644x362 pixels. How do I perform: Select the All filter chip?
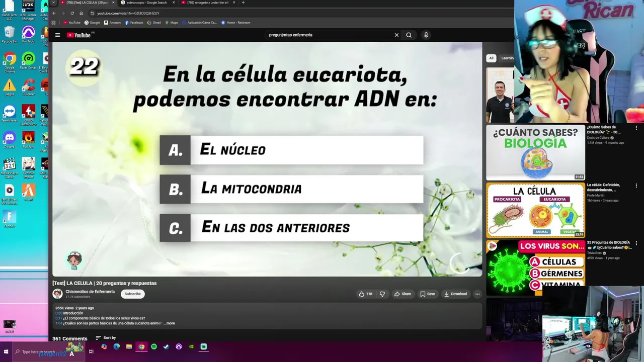(491, 58)
